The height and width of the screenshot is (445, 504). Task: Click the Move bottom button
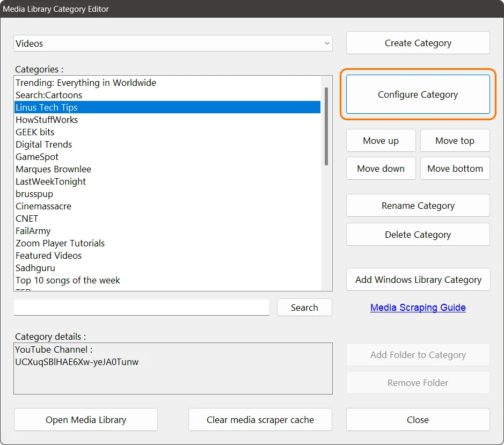(x=455, y=168)
